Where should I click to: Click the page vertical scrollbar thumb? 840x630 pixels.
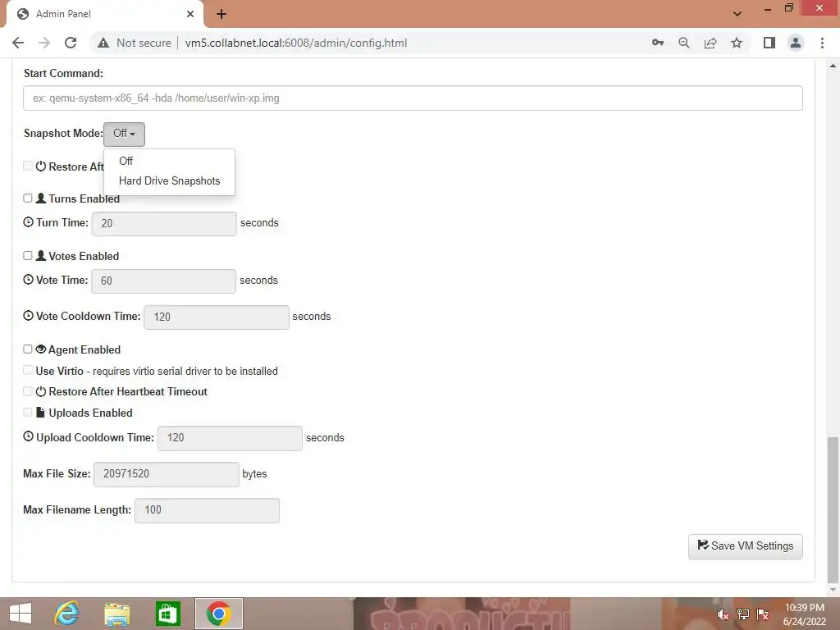(x=832, y=510)
